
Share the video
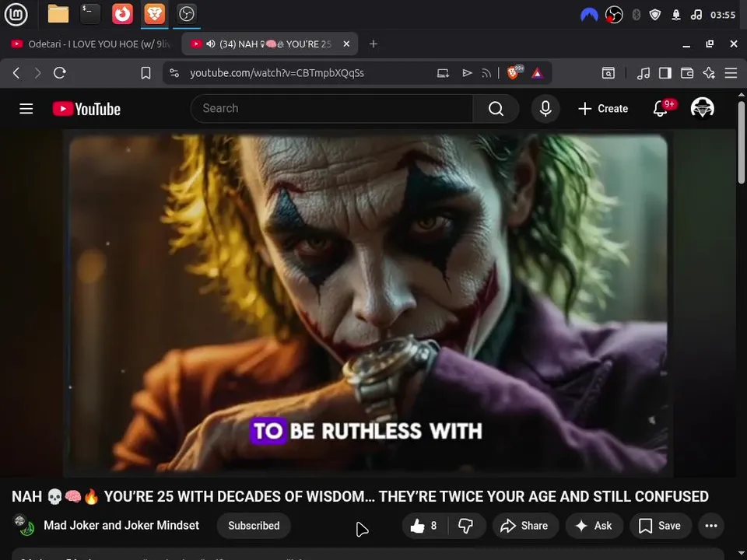point(524,526)
